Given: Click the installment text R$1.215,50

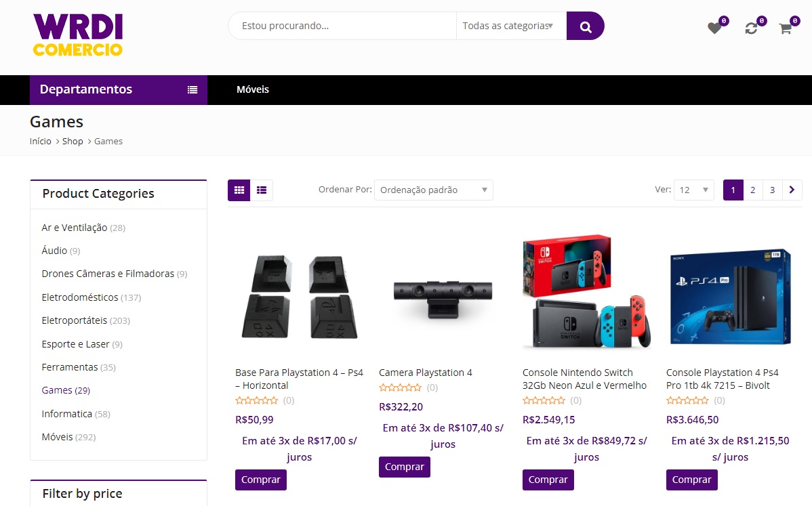Looking at the screenshot, I should [x=730, y=448].
